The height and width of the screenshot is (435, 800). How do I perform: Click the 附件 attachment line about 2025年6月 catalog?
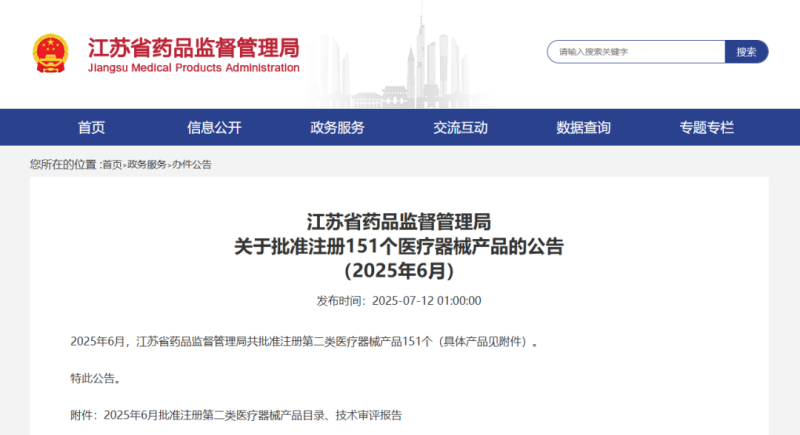click(236, 414)
